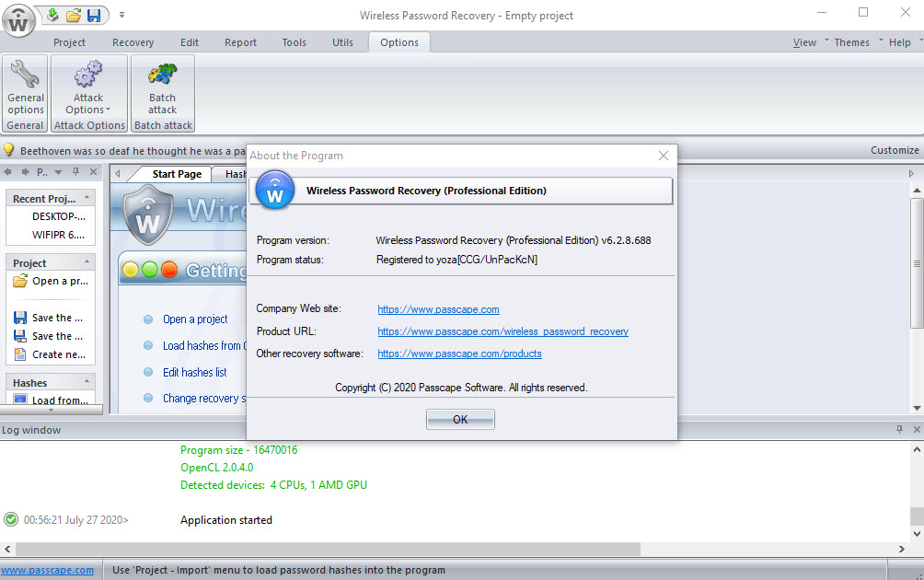The image size is (924, 580).
Task: Close the About the Program dialog
Action: tap(663, 156)
